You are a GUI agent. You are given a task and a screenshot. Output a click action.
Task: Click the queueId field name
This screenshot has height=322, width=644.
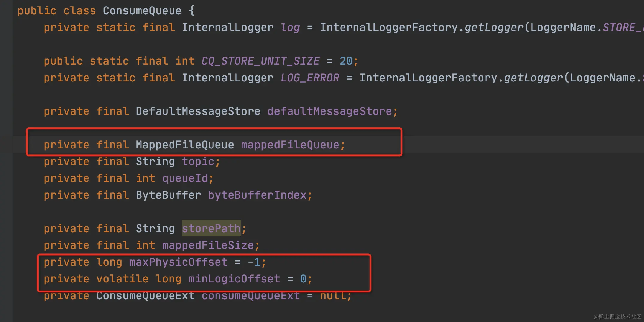point(185,178)
